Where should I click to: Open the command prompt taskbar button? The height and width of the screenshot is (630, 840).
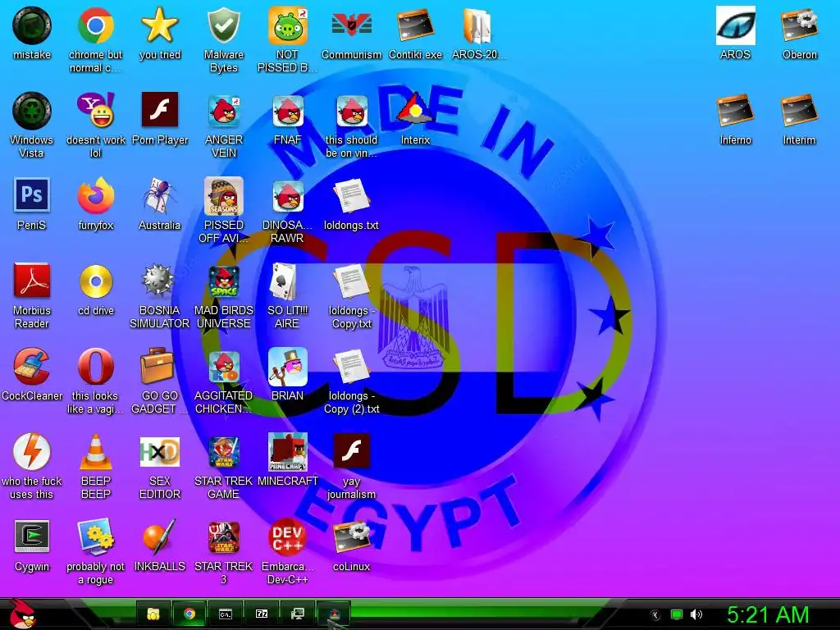(x=226, y=614)
